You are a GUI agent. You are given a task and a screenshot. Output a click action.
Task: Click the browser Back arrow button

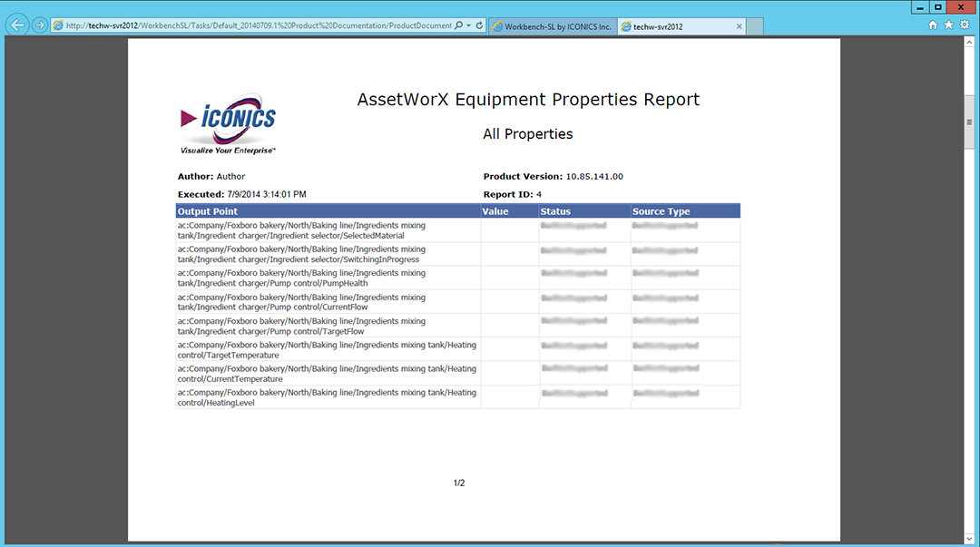[16, 25]
